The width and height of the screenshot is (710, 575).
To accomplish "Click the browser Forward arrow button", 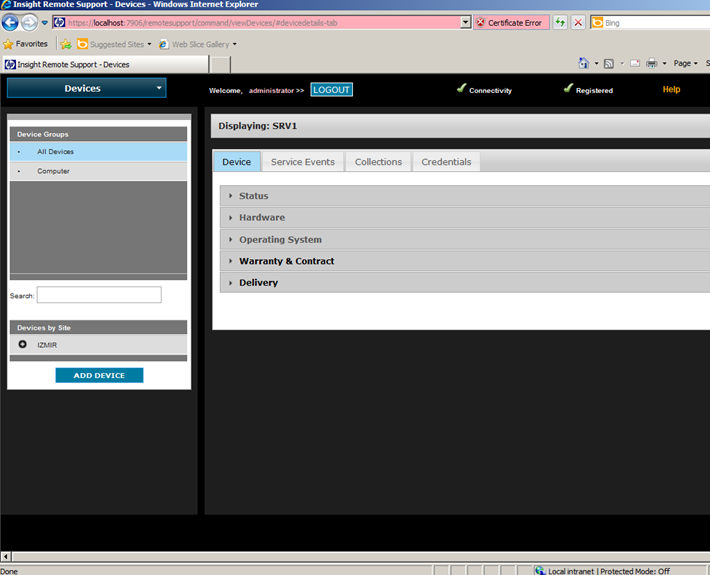I will click(30, 22).
